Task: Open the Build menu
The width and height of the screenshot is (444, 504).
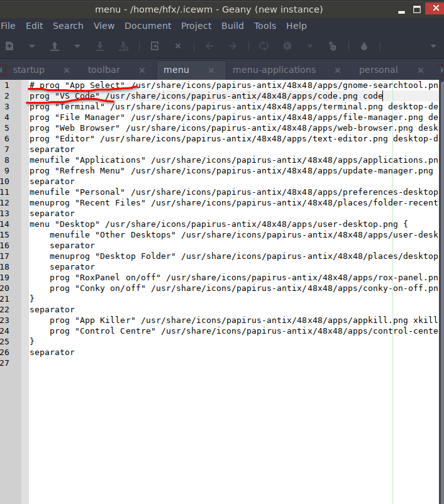Action: point(233,26)
